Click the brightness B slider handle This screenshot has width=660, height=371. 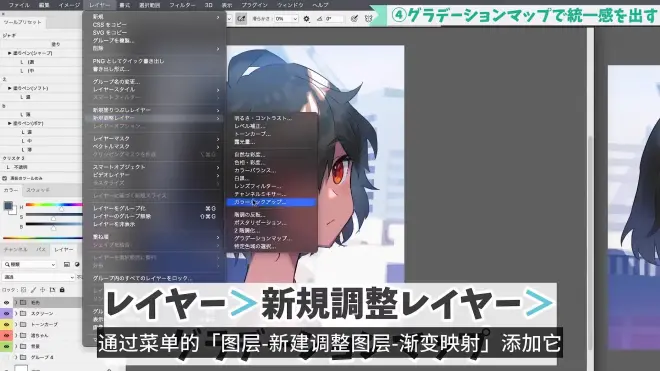click(x=53, y=228)
